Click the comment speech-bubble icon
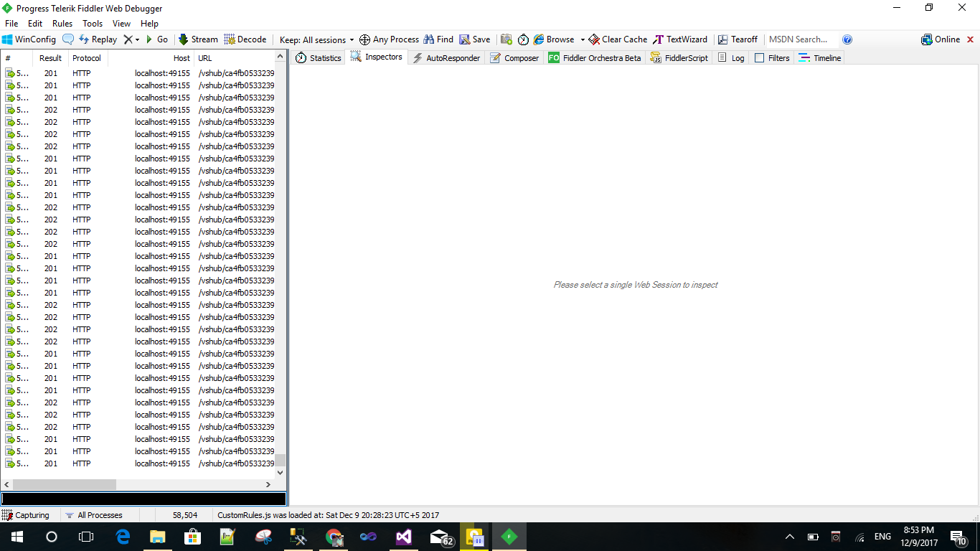Viewport: 980px width, 551px height. coord(68,39)
